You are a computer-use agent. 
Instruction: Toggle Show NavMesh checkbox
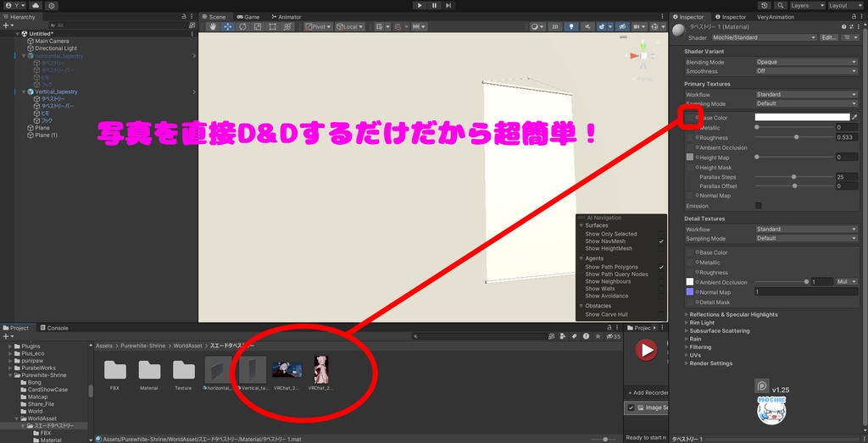point(661,241)
